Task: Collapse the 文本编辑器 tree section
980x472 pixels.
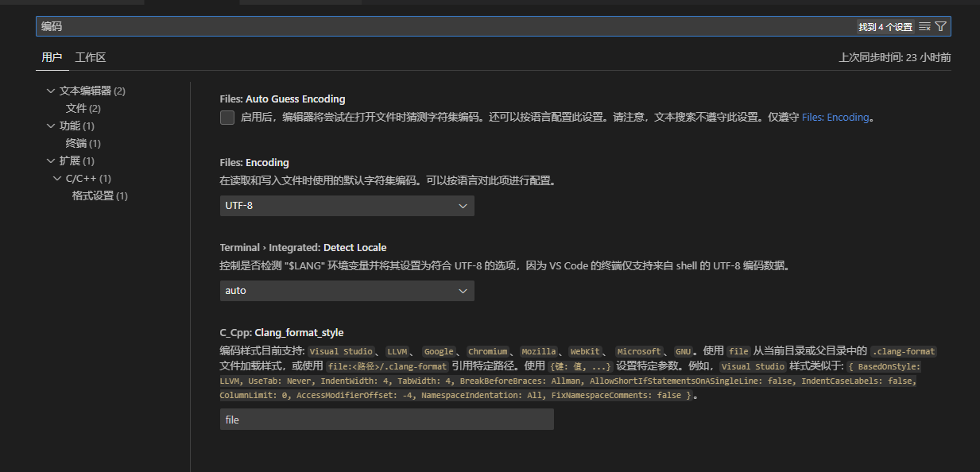Action: point(52,91)
